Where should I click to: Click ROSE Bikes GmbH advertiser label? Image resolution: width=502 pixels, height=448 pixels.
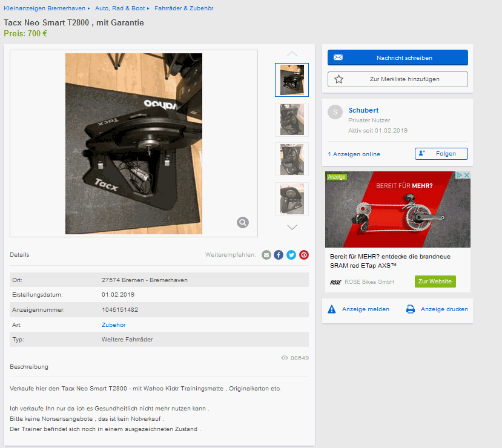click(369, 282)
